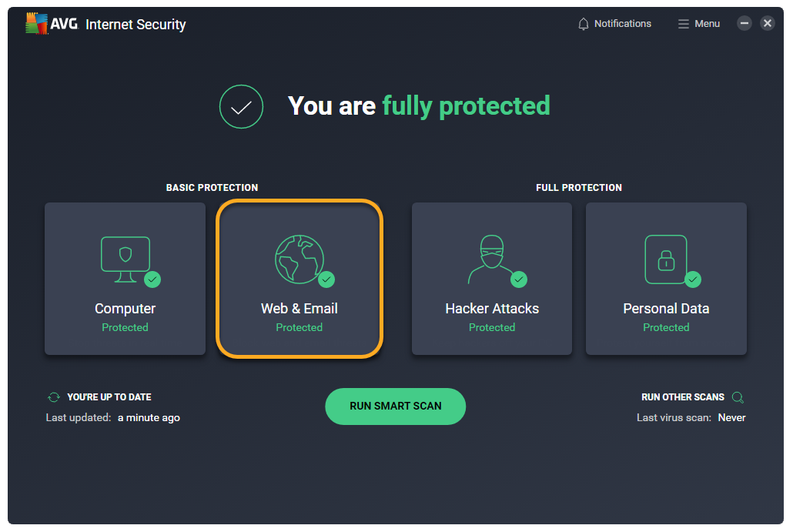Open the Hacker Attacks tile label

492,309
